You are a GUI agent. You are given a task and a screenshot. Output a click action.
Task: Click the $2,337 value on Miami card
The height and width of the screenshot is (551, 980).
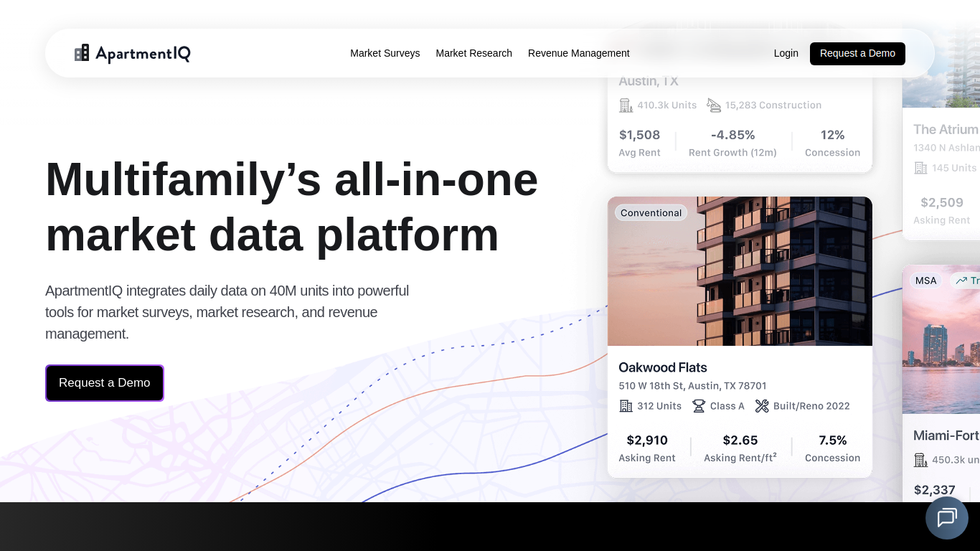point(935,491)
